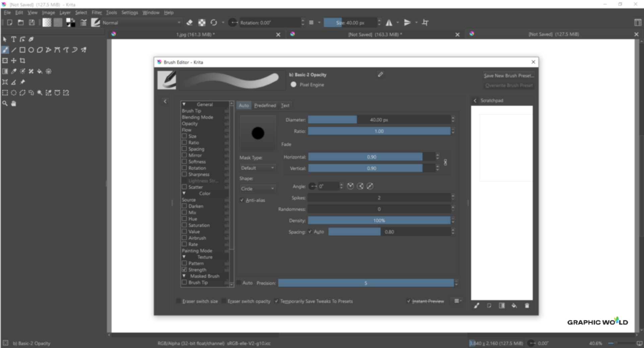The image size is (644, 348).
Task: Enable Eraser switch size
Action: point(179,301)
